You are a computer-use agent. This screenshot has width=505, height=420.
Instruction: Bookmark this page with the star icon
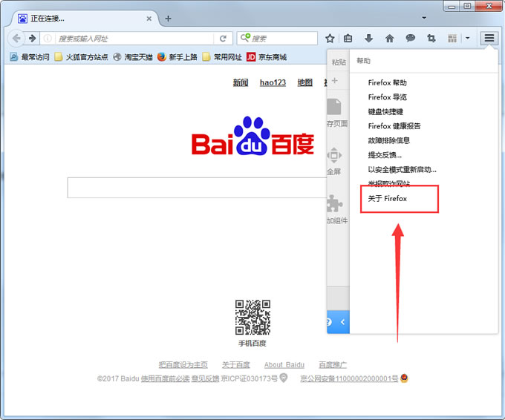pos(330,39)
